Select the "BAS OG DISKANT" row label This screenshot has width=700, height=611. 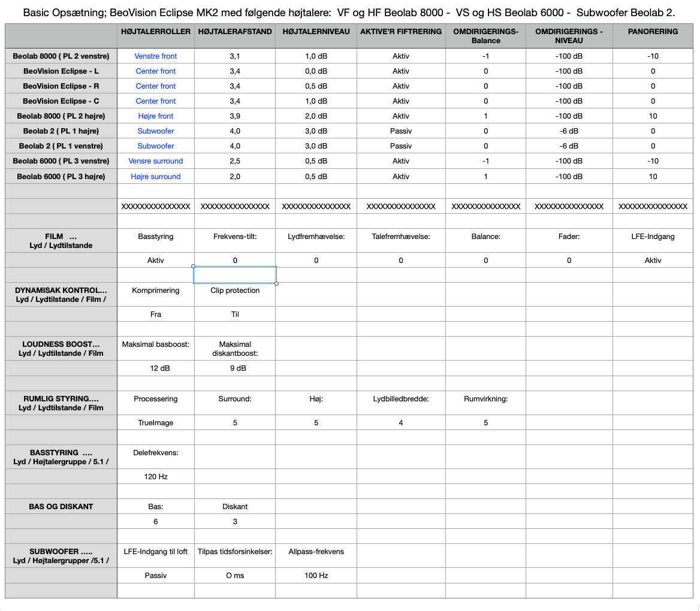(x=61, y=507)
